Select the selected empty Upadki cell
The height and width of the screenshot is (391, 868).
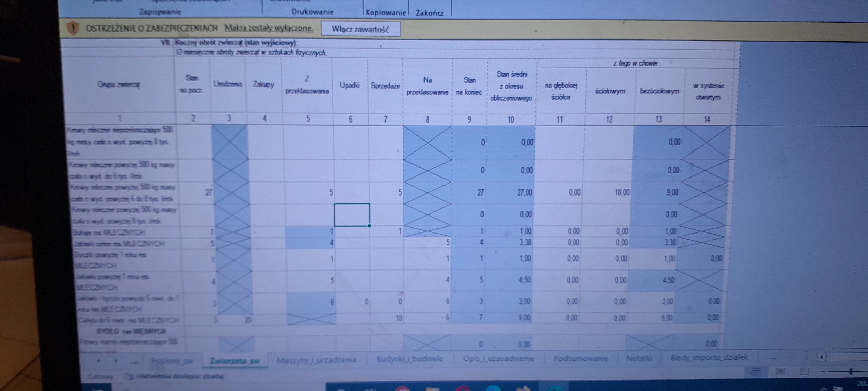click(352, 215)
